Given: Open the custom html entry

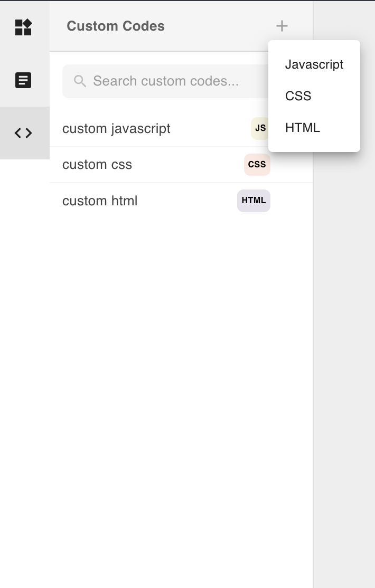Looking at the screenshot, I should tap(100, 201).
